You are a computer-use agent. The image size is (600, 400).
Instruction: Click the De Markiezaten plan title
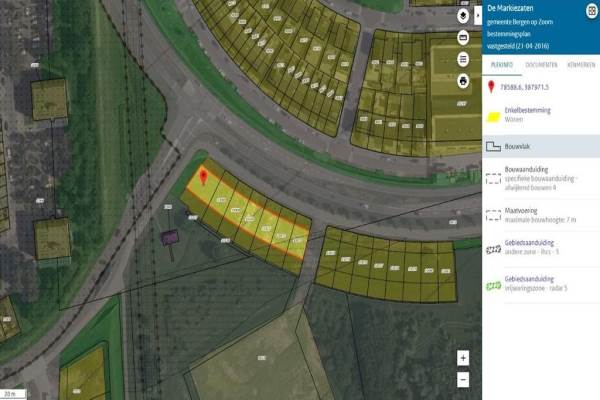[510, 8]
